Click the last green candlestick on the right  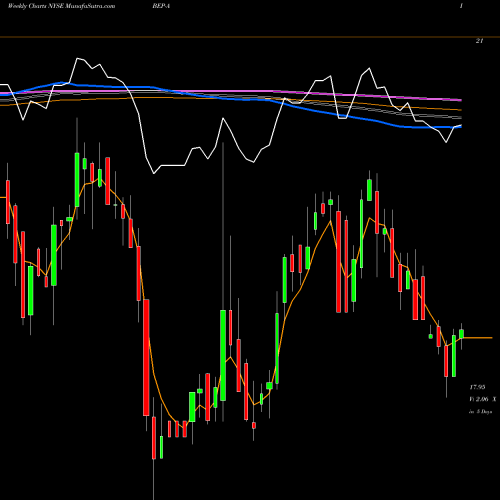tap(461, 334)
